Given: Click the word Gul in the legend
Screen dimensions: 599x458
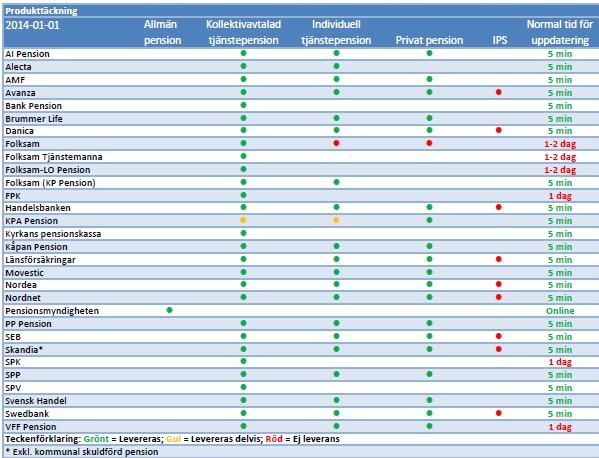Looking at the screenshot, I should click(173, 439).
